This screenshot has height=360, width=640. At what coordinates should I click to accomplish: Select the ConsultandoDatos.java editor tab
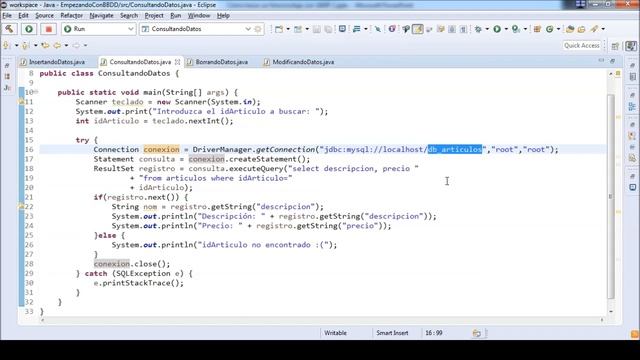pyautogui.click(x=140, y=62)
